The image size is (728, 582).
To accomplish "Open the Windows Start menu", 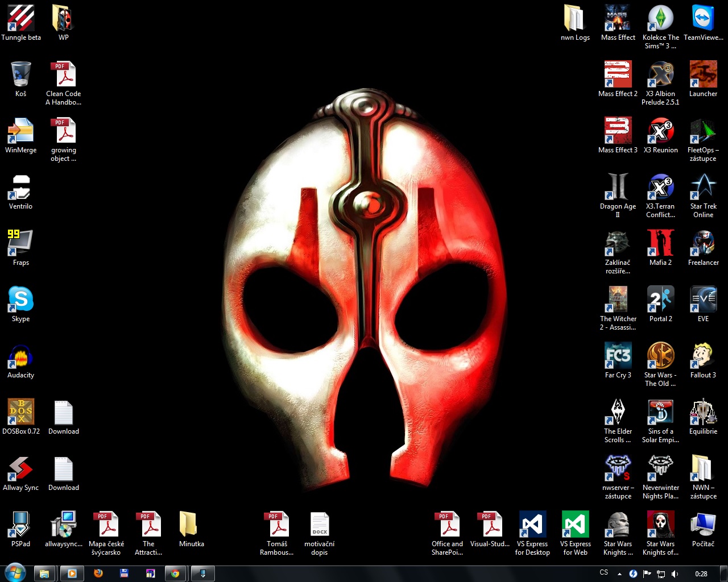I will click(x=15, y=573).
